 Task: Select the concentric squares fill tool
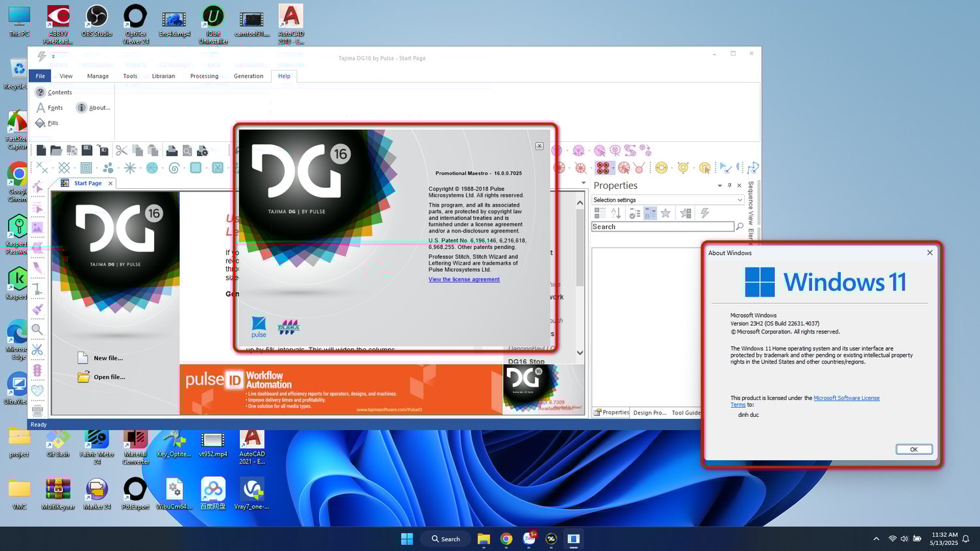[86, 168]
